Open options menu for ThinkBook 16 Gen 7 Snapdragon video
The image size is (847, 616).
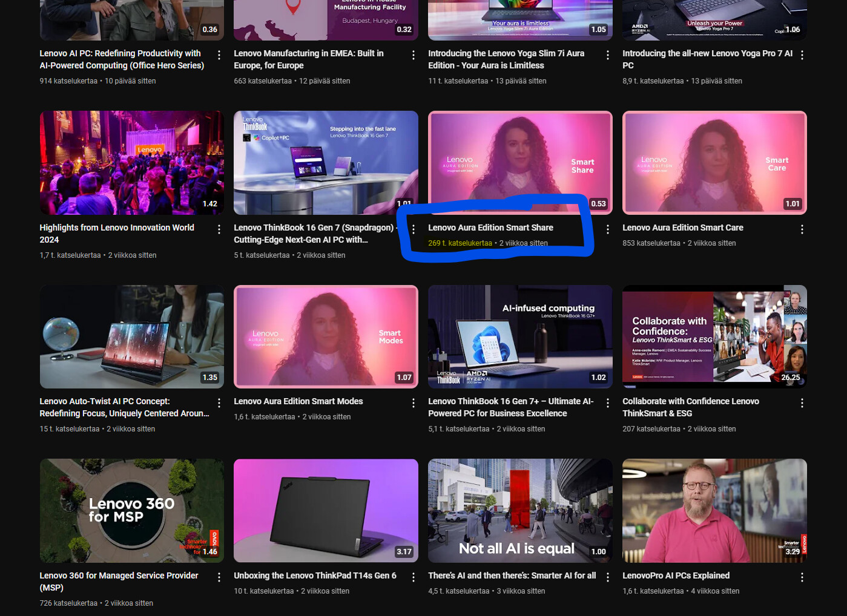click(x=414, y=229)
